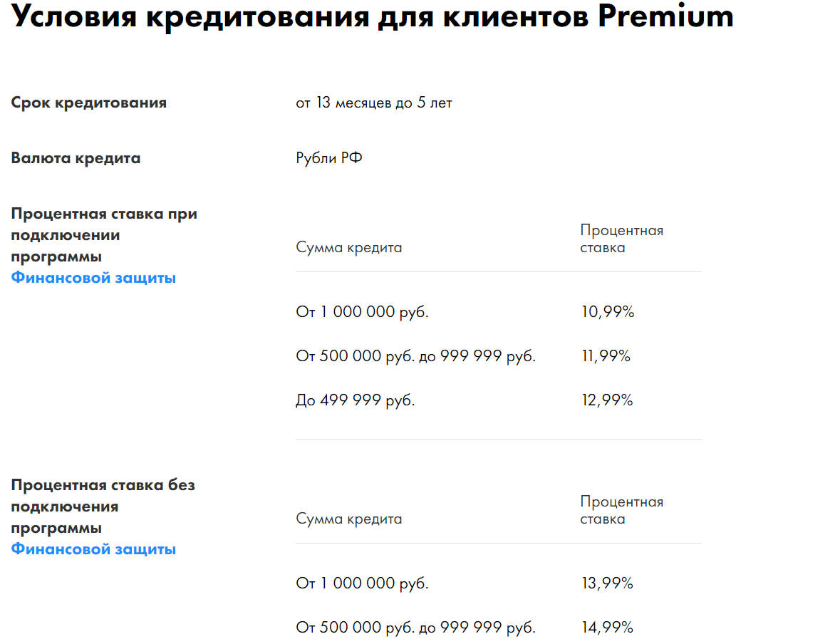Click the "Условия кредитования для клиентов Premium" heading
This screenshot has height=644, width=835.
373,17
